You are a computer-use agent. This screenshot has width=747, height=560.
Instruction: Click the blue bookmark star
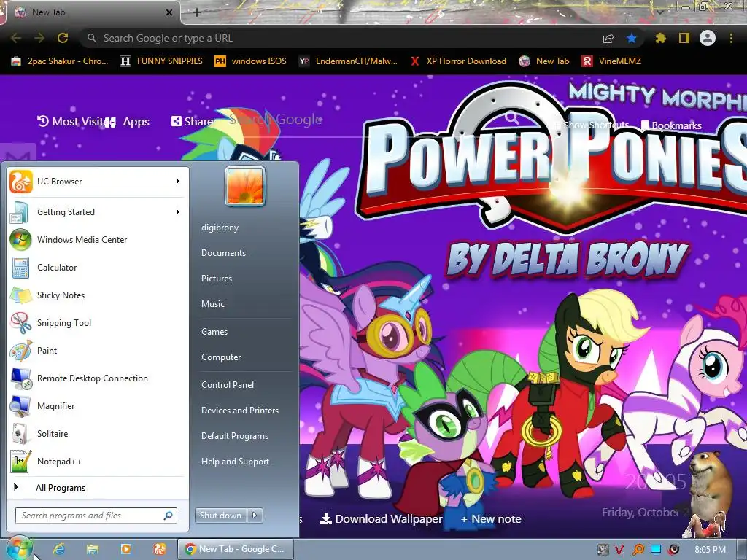pyautogui.click(x=632, y=38)
